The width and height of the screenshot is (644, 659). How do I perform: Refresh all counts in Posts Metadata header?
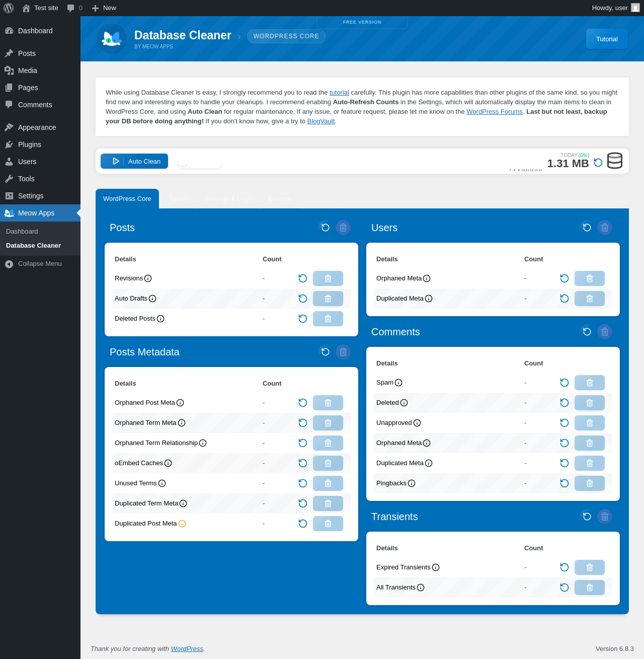326,352
